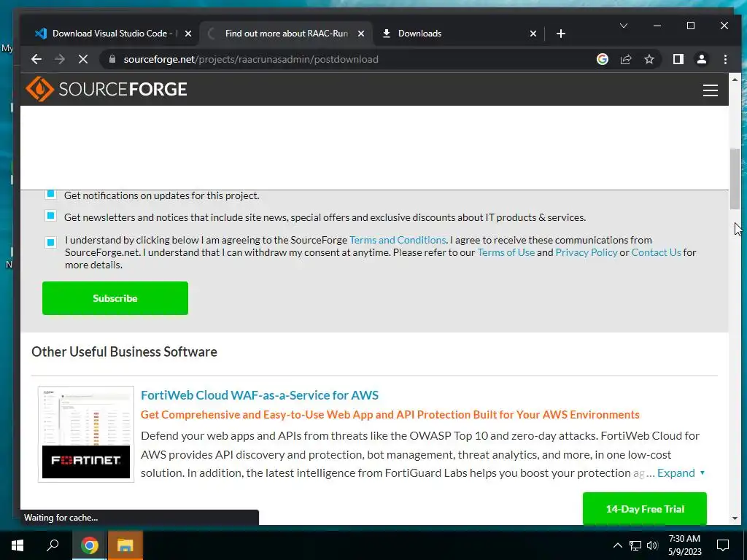Click the lock icon in address bar

coord(112,59)
